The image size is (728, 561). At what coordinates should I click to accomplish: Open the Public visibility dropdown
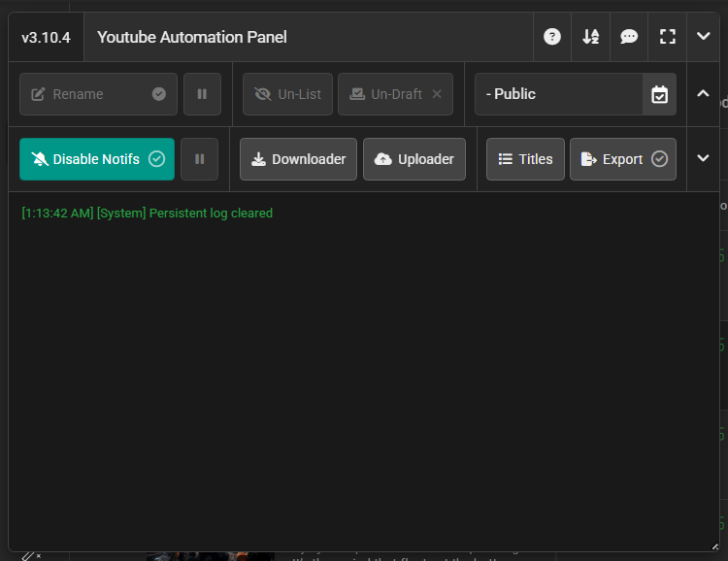click(x=558, y=94)
